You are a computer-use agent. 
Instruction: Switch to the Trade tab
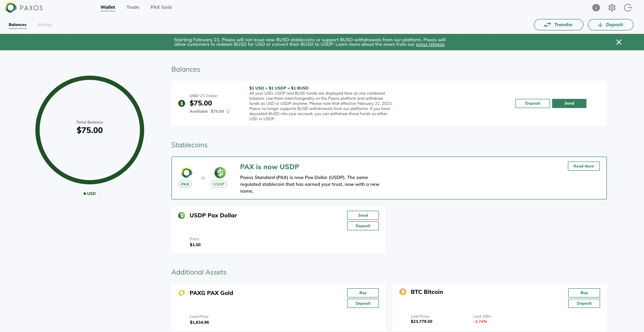tap(133, 7)
